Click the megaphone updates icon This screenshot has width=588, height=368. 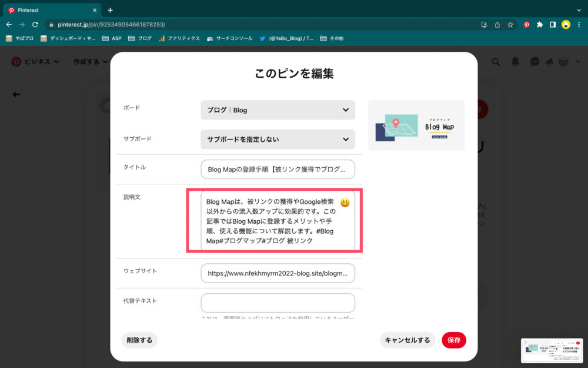point(549,62)
